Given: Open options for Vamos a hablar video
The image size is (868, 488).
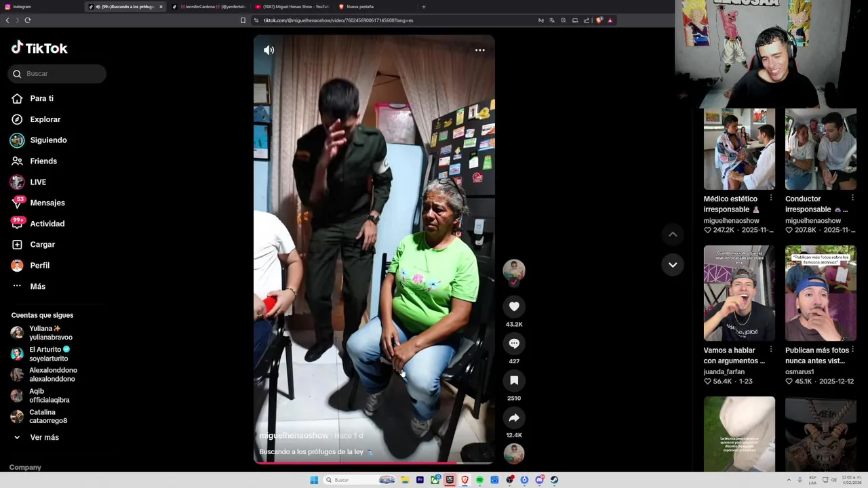Looking at the screenshot, I should click(771, 350).
